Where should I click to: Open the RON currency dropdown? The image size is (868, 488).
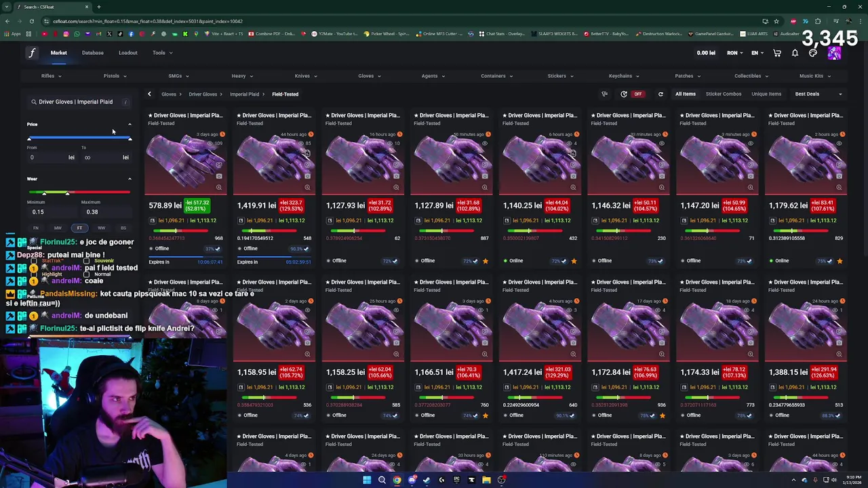(735, 53)
